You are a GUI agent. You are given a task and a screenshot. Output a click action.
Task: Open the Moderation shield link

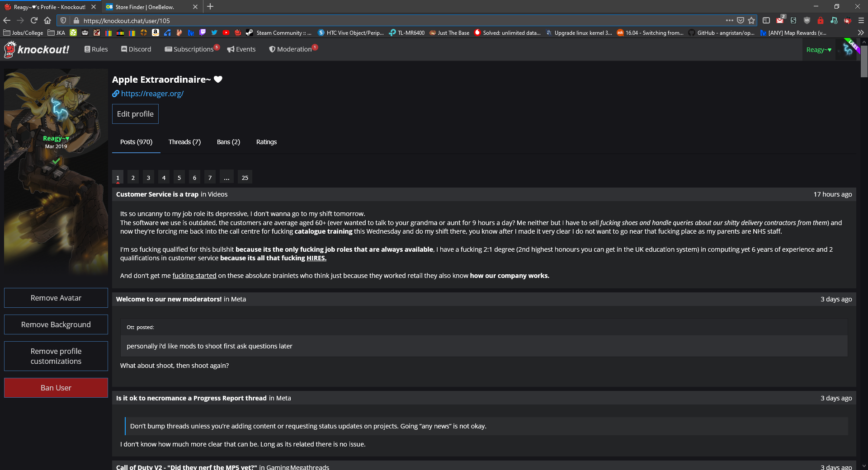[x=293, y=49]
